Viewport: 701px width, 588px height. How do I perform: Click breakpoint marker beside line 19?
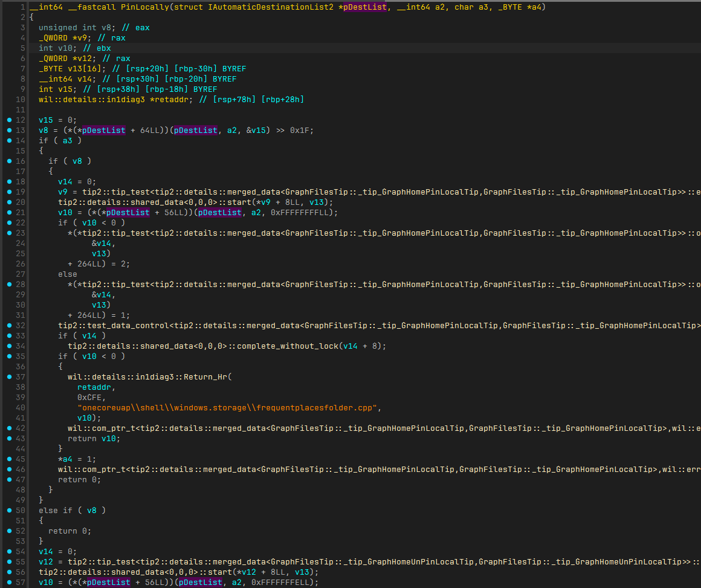9,192
